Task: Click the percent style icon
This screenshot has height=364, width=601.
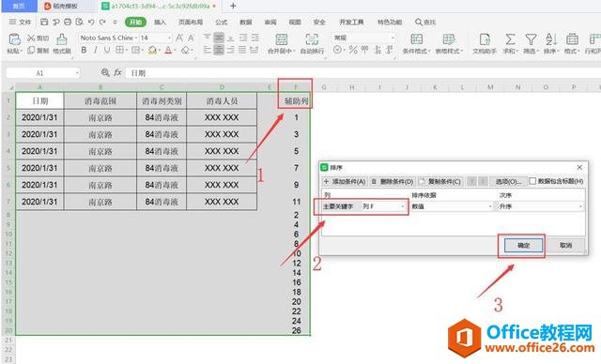Action: point(353,50)
